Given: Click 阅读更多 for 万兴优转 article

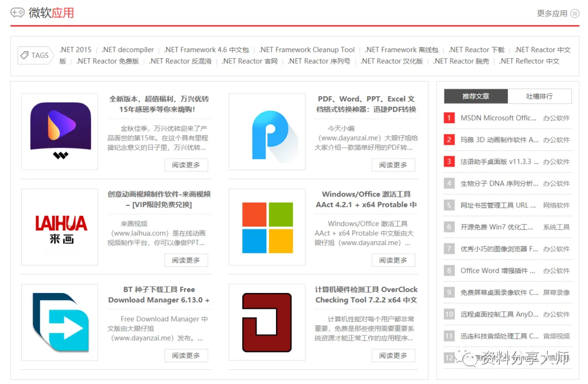Looking at the screenshot, I should [x=186, y=165].
